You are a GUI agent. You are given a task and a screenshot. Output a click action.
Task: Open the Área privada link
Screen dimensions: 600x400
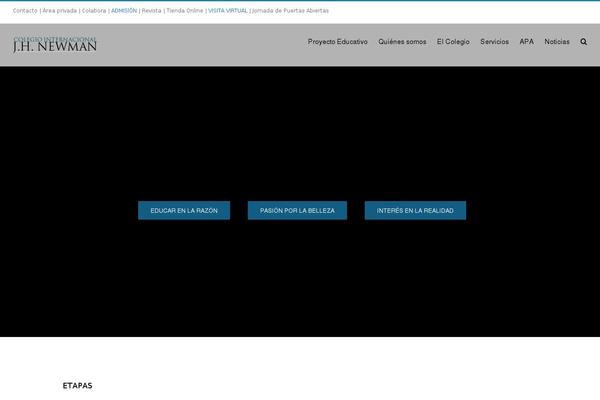click(59, 10)
